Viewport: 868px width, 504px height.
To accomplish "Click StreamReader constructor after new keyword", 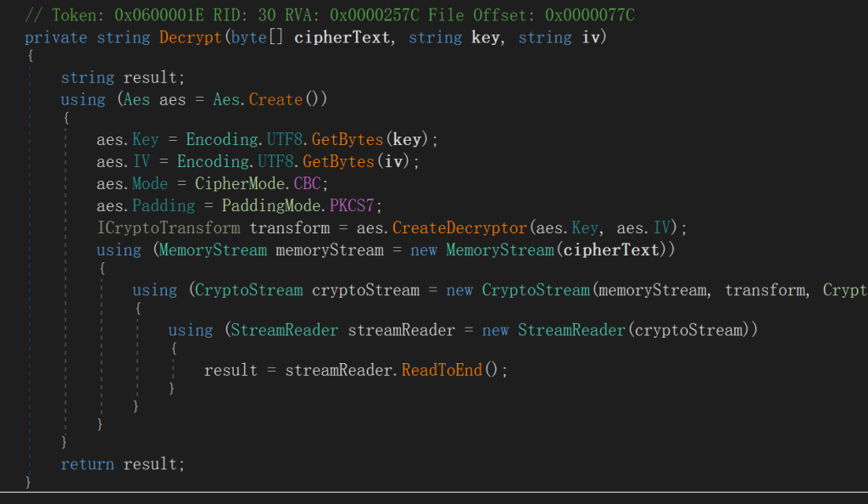I will (x=571, y=331).
